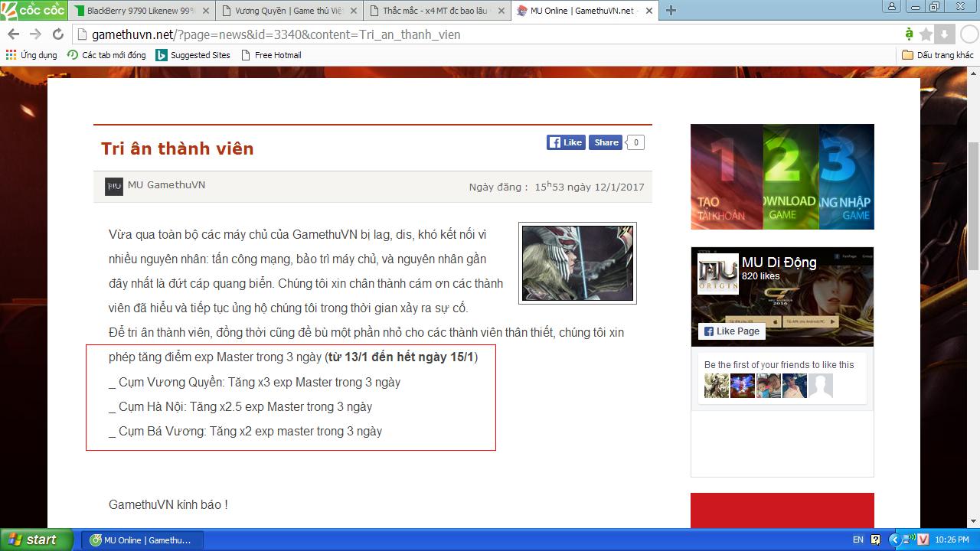Screen dimensions: 980x551
Task: Click the download arrow icon in address bar
Action: tap(944, 34)
